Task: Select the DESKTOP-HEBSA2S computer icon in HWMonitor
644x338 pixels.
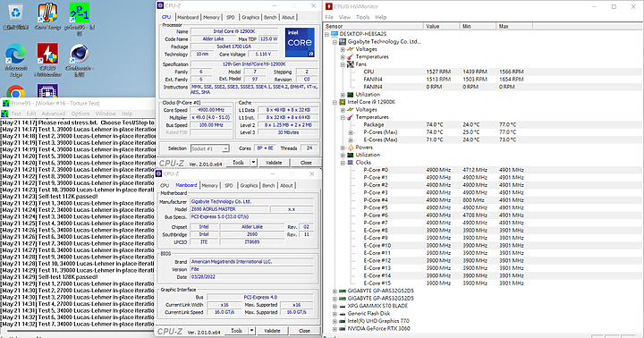Action: (x=335, y=34)
